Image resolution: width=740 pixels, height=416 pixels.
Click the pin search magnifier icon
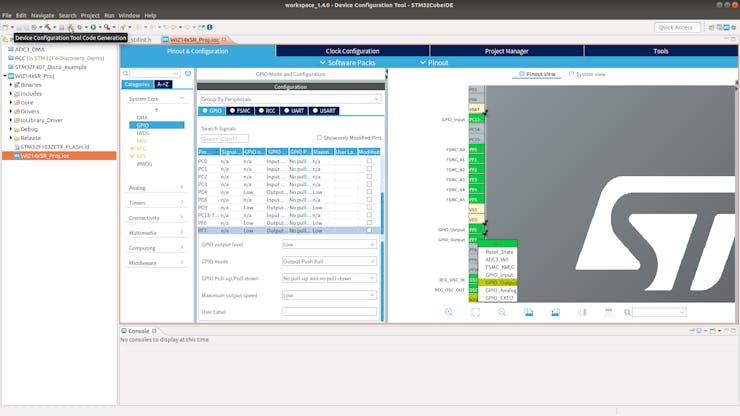point(627,312)
